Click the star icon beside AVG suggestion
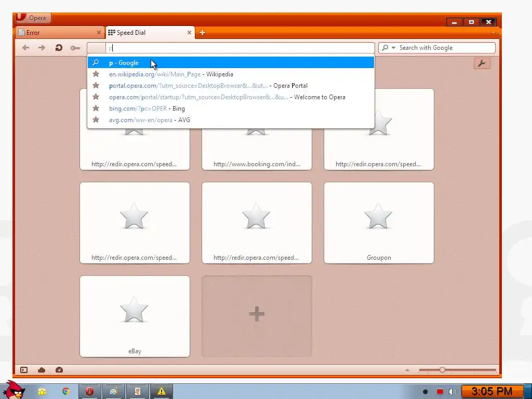 pos(96,119)
